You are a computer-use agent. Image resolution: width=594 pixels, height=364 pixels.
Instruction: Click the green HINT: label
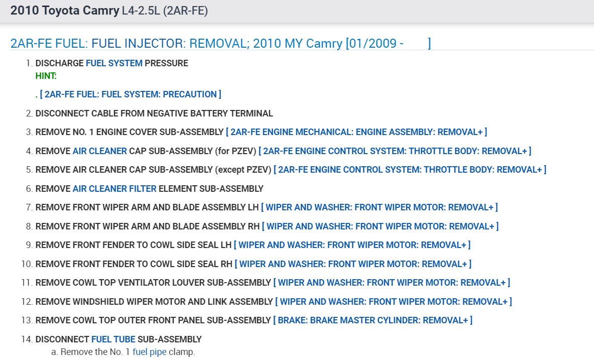pyautogui.click(x=46, y=76)
